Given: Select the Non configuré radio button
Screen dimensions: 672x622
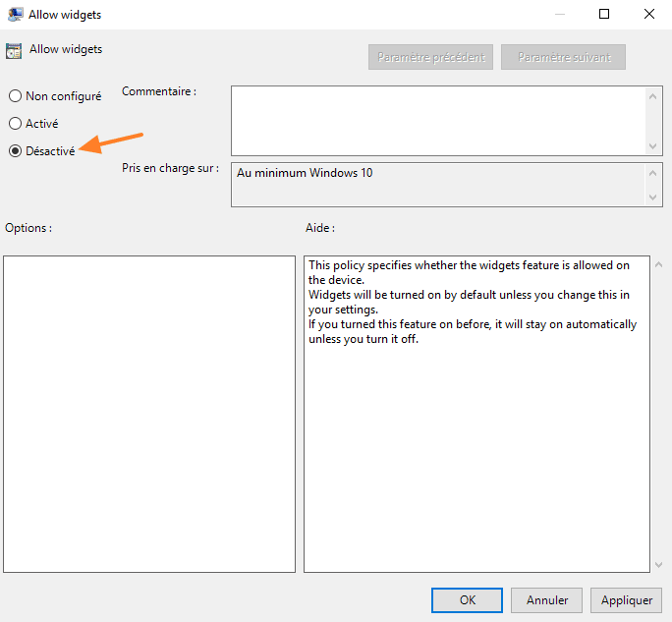Looking at the screenshot, I should (x=16, y=96).
